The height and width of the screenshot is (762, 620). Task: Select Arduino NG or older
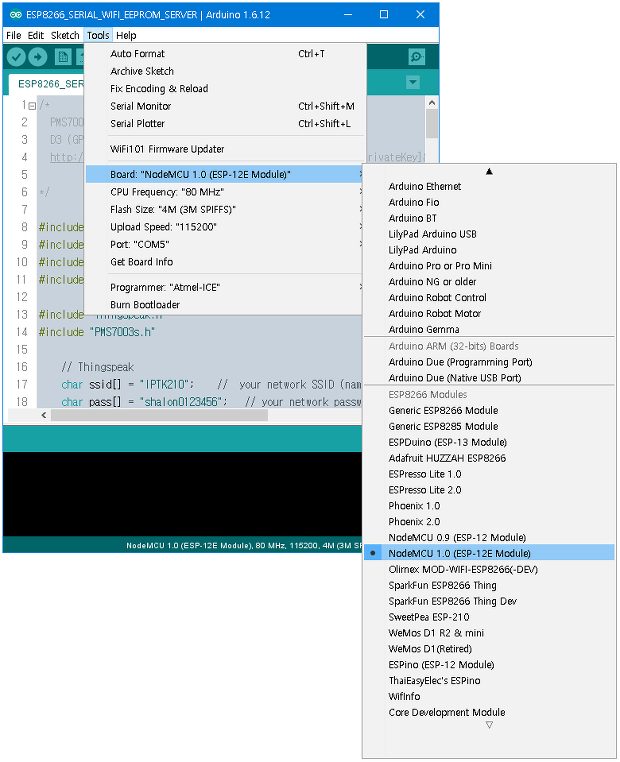point(489,281)
